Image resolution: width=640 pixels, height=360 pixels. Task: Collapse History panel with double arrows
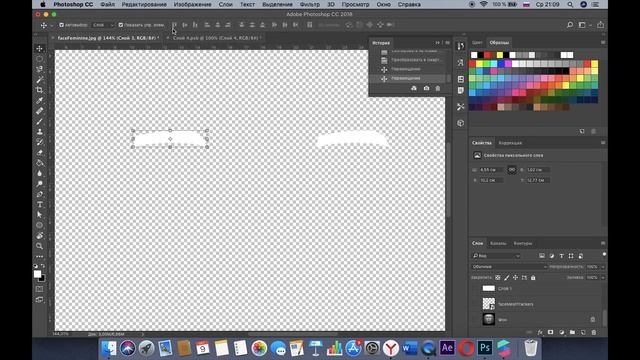coord(438,42)
